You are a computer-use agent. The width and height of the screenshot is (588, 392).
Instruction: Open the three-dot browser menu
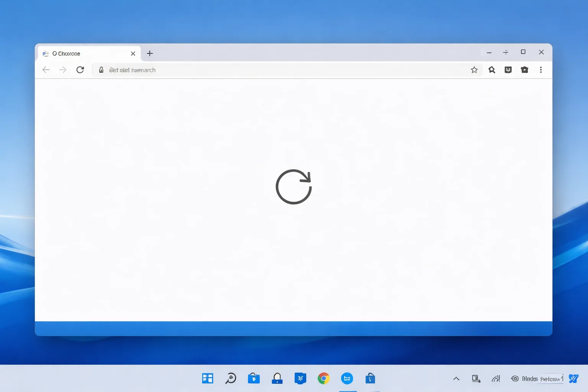click(541, 70)
